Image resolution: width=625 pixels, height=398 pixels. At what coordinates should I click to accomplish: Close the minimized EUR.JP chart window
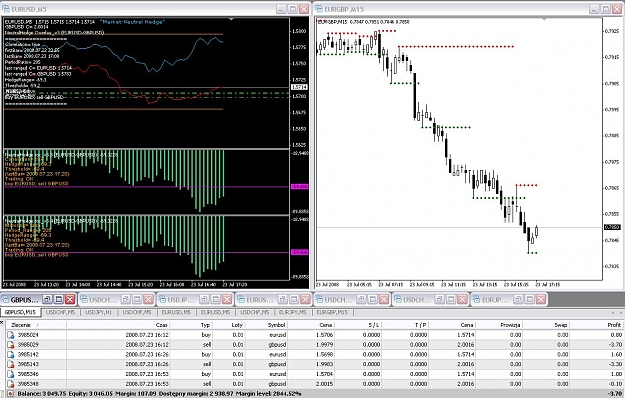coord(541,299)
